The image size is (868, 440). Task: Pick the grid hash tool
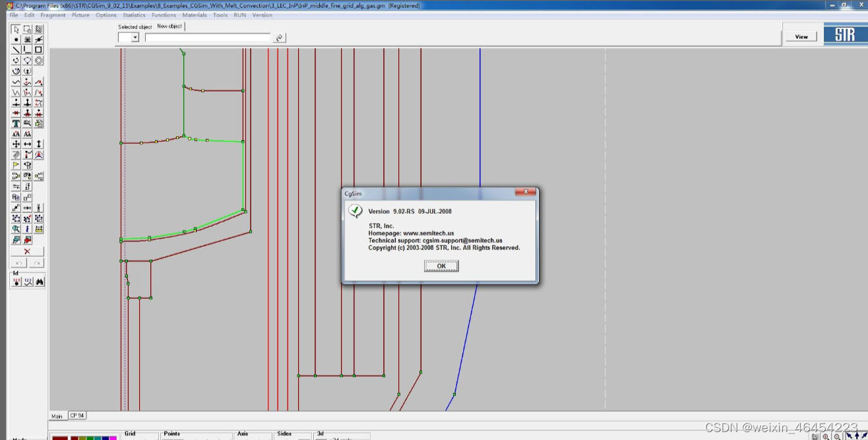27,40
